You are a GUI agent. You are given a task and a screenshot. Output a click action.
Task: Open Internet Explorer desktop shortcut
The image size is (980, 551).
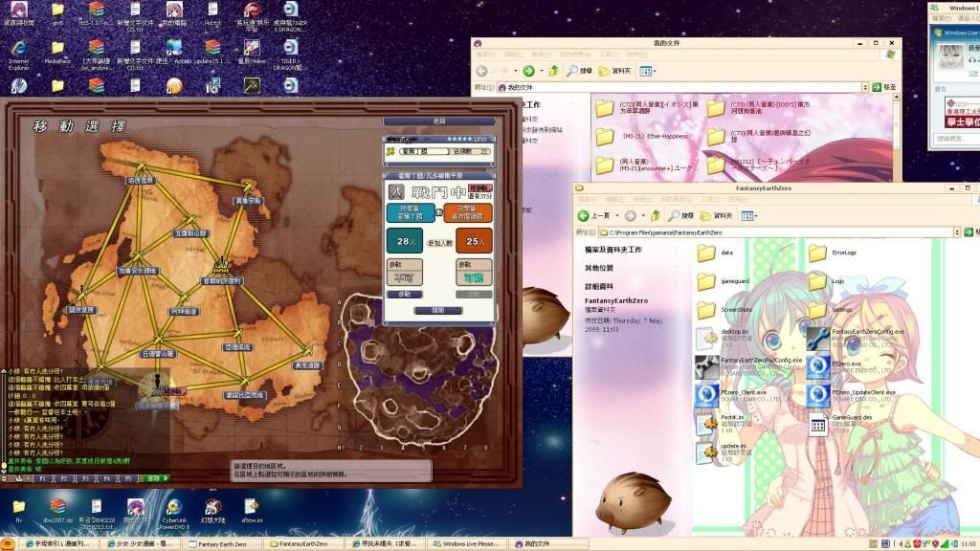[x=19, y=55]
